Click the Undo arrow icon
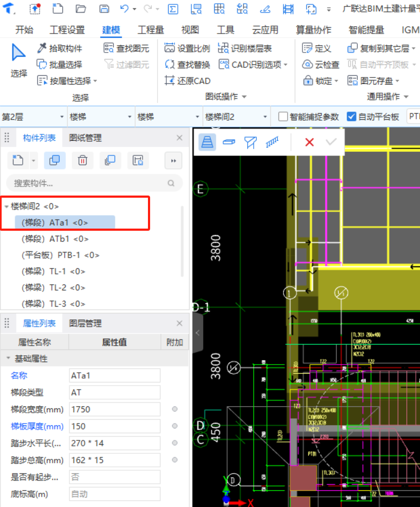The image size is (420, 507). click(125, 9)
